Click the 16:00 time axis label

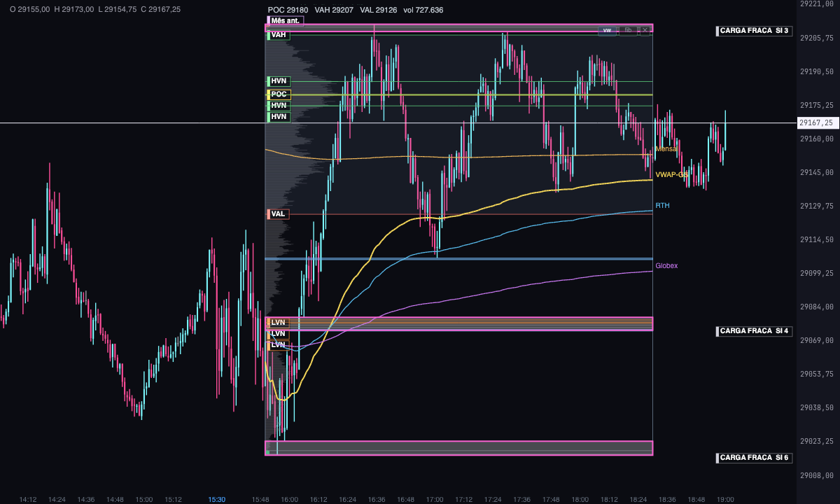coord(289,500)
